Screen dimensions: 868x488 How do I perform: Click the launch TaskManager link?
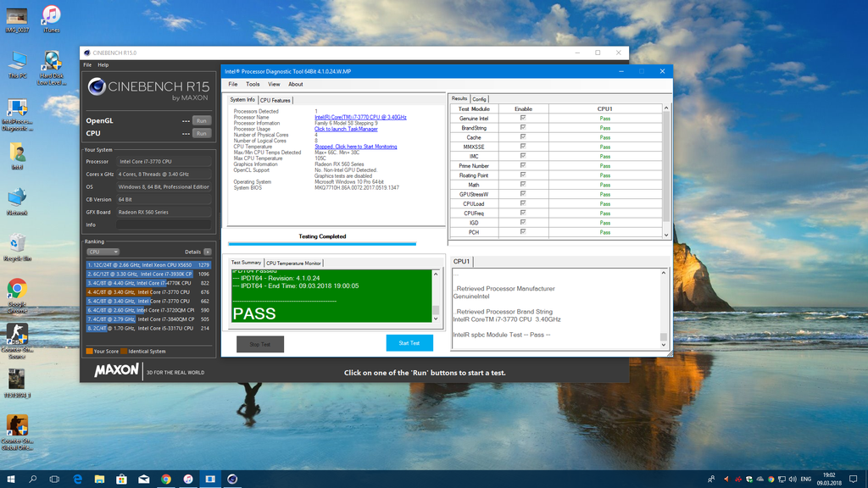pyautogui.click(x=346, y=129)
